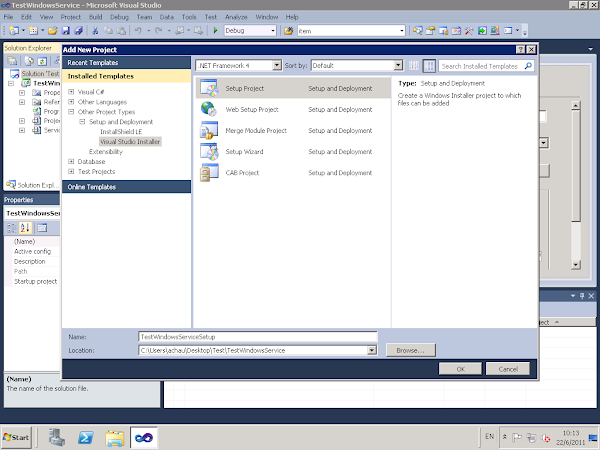This screenshot has width=600, height=450.
Task: Select the Web Setup Project template icon
Action: [209, 109]
